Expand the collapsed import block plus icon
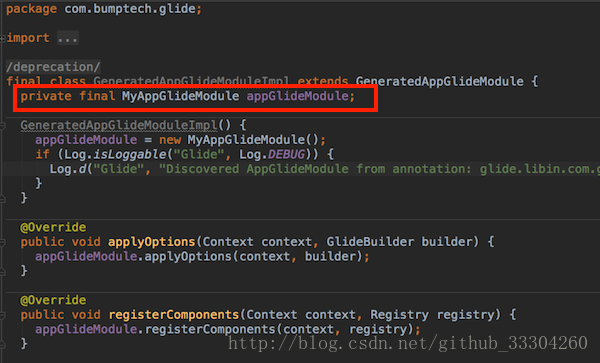This screenshot has height=363, width=600. pos(3,38)
